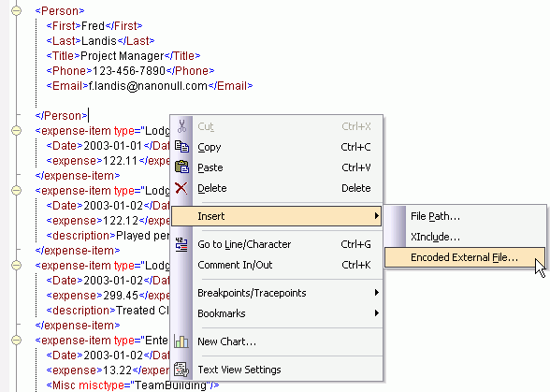Image resolution: width=550 pixels, height=392 pixels.
Task: Select Delete in the context menu
Action: tap(277, 188)
